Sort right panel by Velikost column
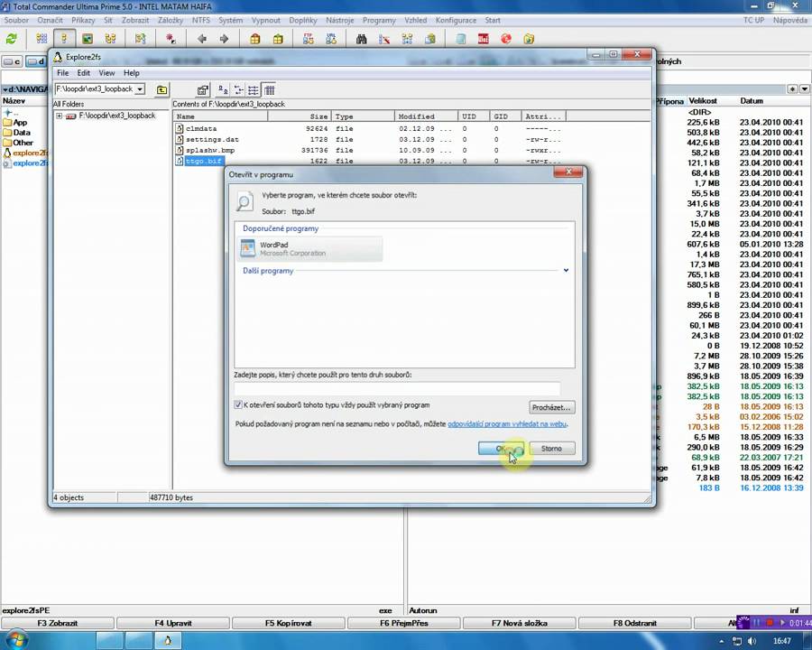Screen dimensions: 812x650 [703, 101]
